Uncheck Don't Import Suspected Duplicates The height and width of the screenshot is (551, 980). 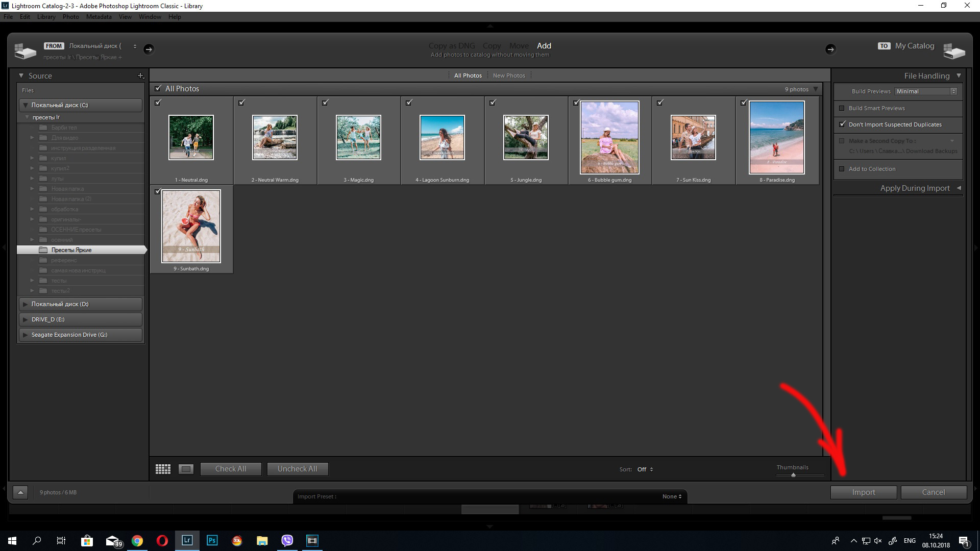tap(842, 124)
